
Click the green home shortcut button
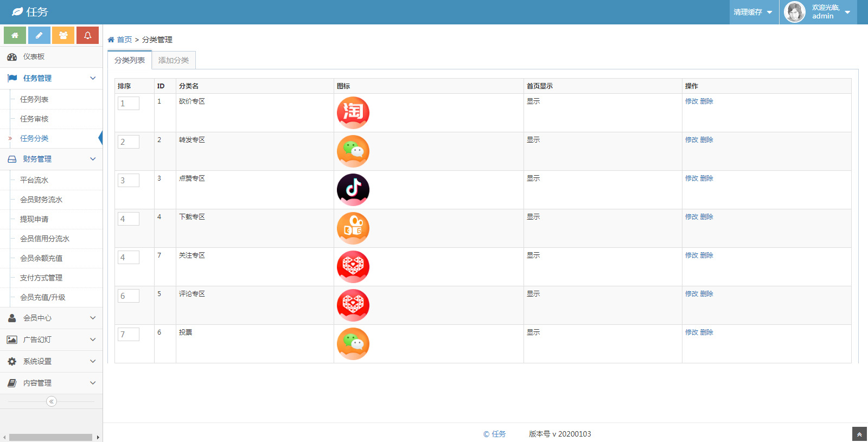15,35
